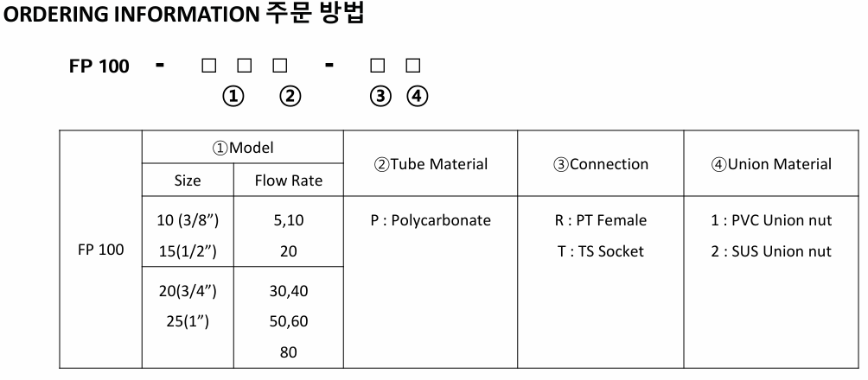Select the R : PT Female option
Screen dimensions: 868x380
point(601,220)
